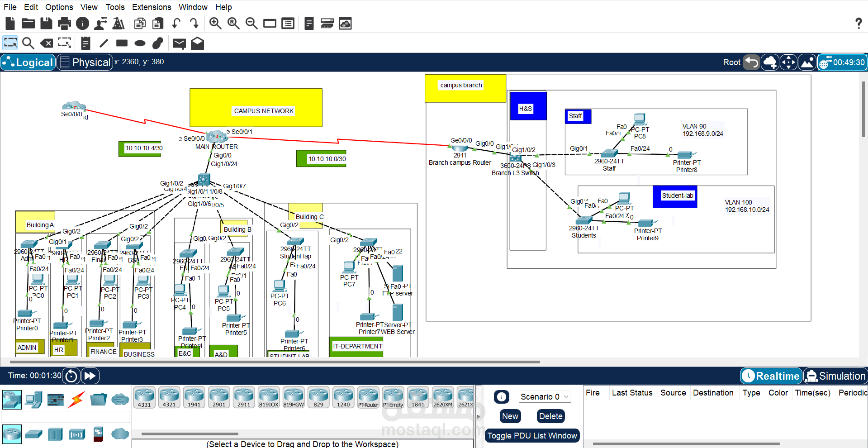Fast forward time button

point(90,376)
